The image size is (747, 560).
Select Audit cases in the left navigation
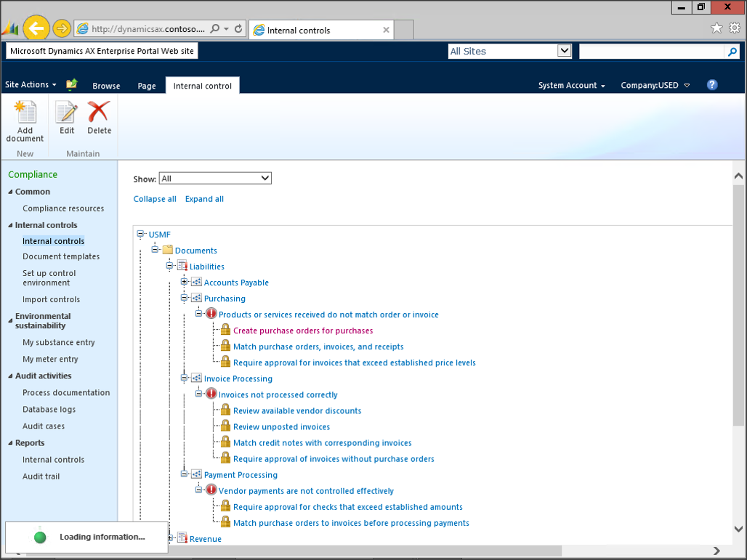[x=44, y=426]
